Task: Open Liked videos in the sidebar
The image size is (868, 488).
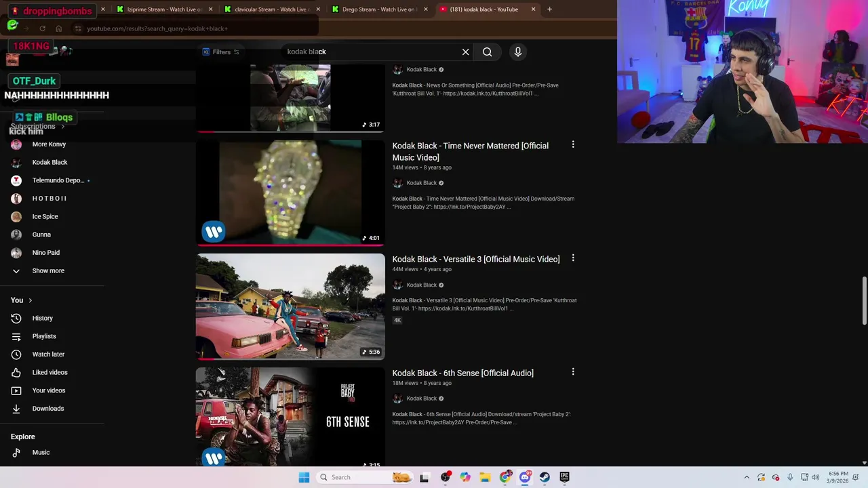Action: pos(50,372)
